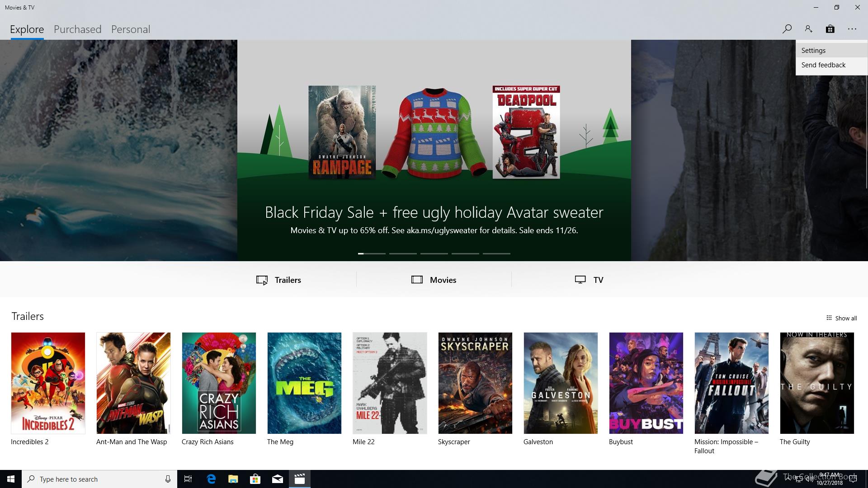This screenshot has height=488, width=868.
Task: Open The Meg trailer poster
Action: (x=304, y=383)
